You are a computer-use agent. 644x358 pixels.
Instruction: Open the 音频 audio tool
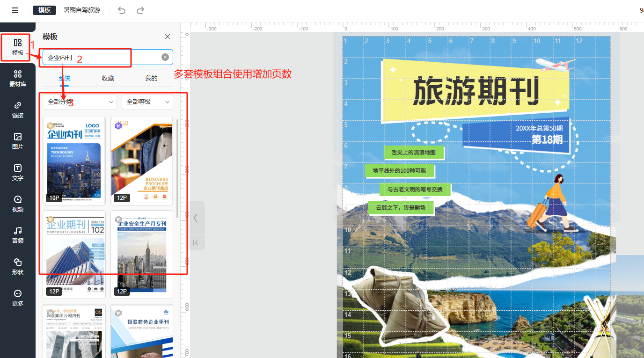tap(18, 235)
